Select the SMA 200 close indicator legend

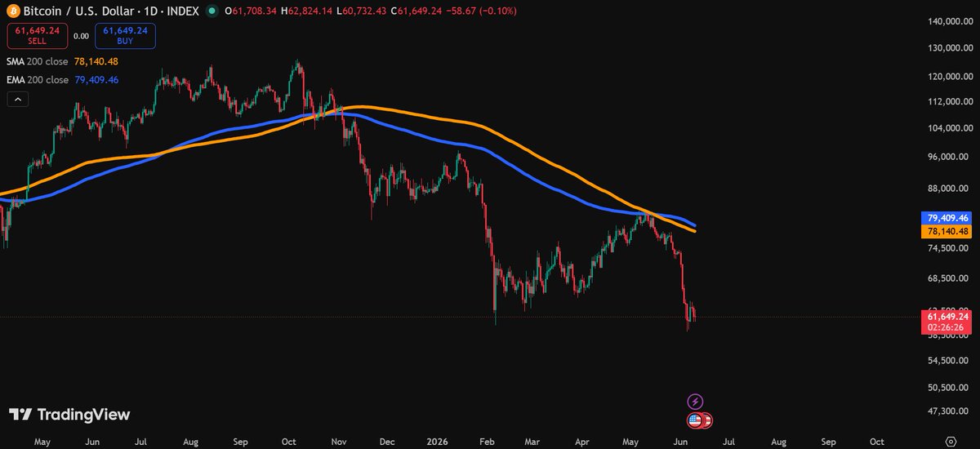(x=38, y=61)
